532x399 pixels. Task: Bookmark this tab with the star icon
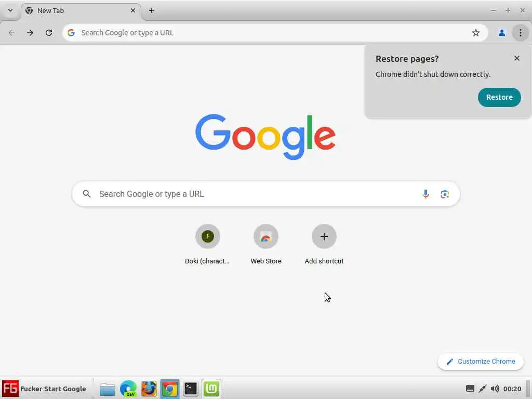[476, 33]
